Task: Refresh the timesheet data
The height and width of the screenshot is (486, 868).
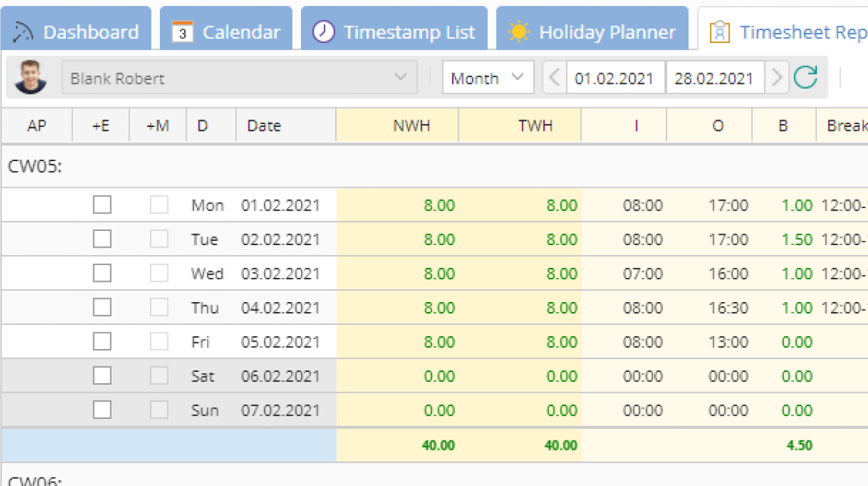Action: (x=806, y=77)
